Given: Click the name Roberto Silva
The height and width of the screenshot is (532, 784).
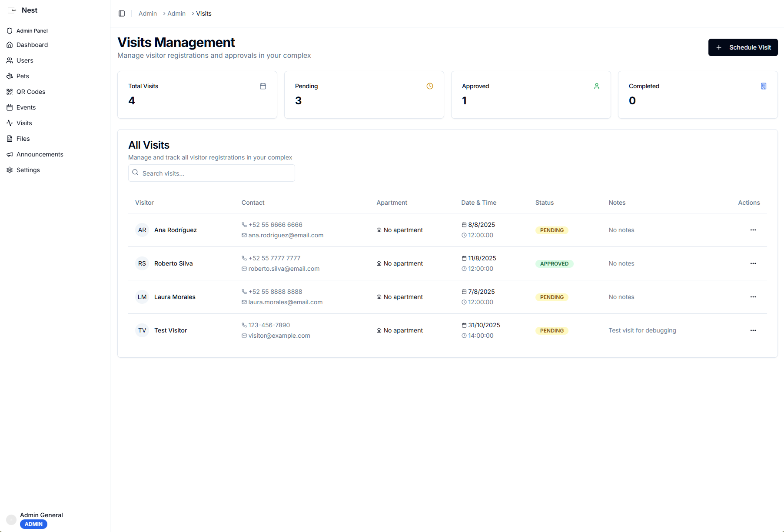Looking at the screenshot, I should [x=173, y=263].
